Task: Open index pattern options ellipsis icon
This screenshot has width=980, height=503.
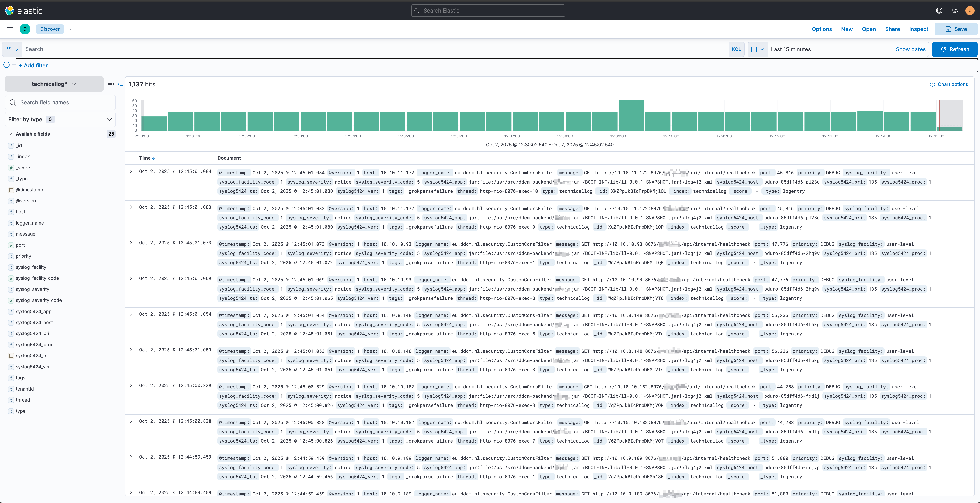Action: [111, 84]
